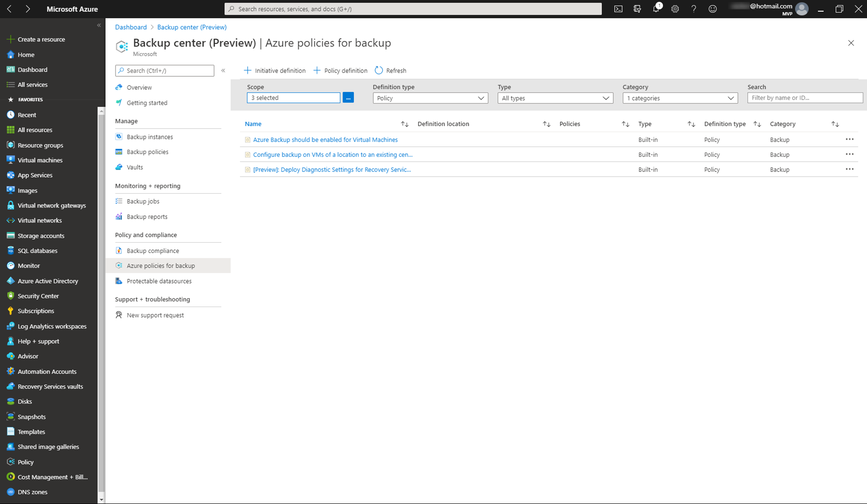Click the Backup instances icon
Image resolution: width=867 pixels, height=504 pixels.
(119, 137)
